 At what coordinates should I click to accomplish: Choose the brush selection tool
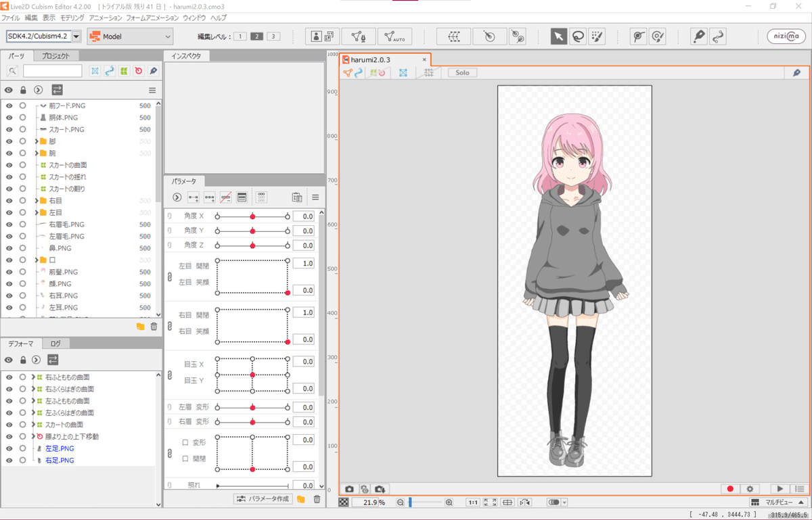[596, 37]
